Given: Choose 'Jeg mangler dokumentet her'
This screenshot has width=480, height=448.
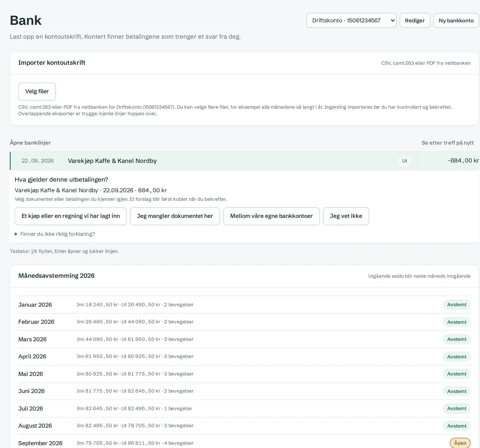Looking at the screenshot, I should coord(175,216).
